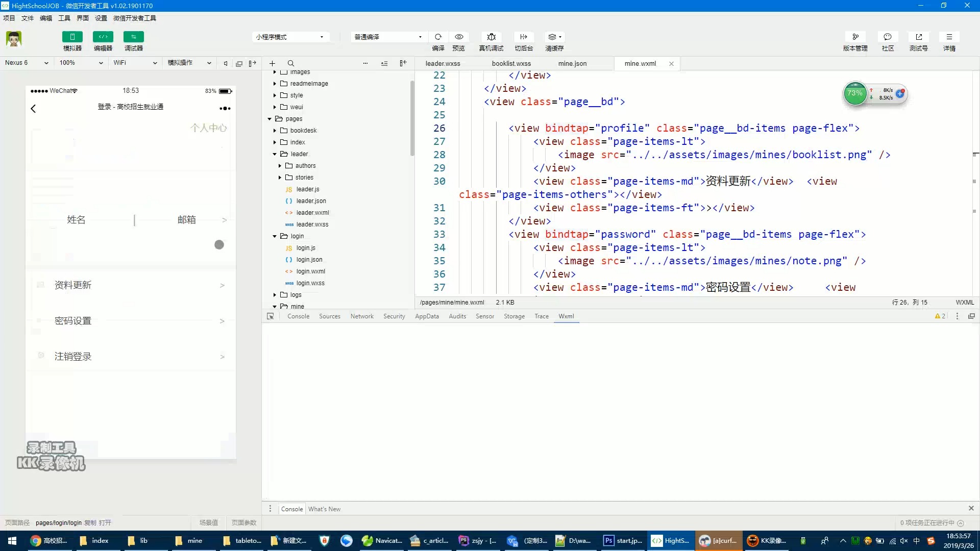Select the Wxml tab in bottom panel
The image size is (980, 551).
click(566, 316)
